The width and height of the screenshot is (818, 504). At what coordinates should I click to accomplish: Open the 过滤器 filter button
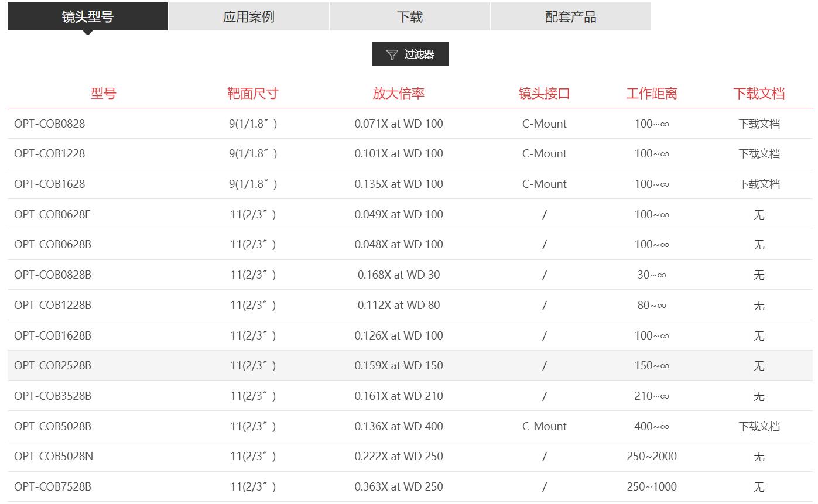pos(410,54)
